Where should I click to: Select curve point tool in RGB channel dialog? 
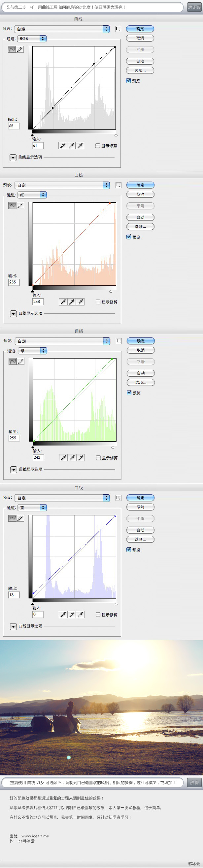pos(12,49)
